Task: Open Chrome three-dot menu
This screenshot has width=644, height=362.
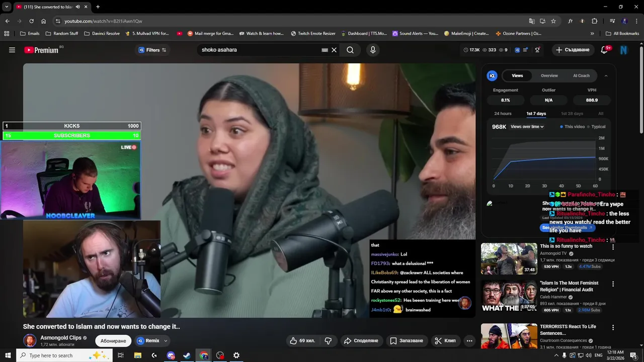Action: [636, 21]
